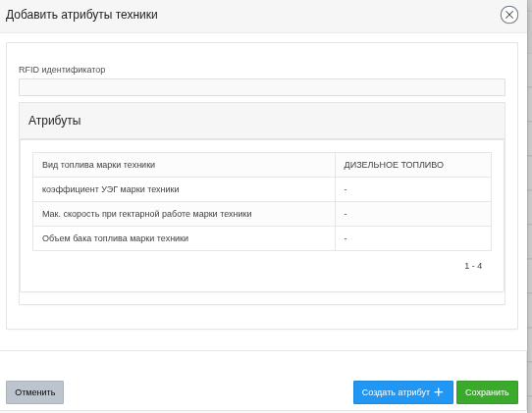
Task: Click the empty value for коэффициент УЭГ
Action: coord(413,189)
